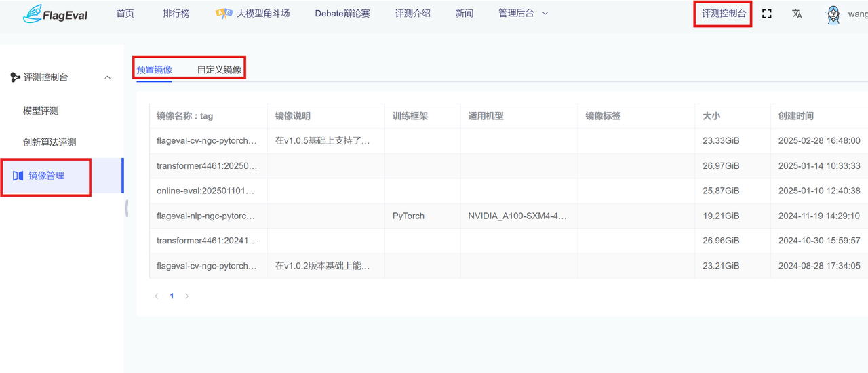Go to previous page arrow

(157, 296)
